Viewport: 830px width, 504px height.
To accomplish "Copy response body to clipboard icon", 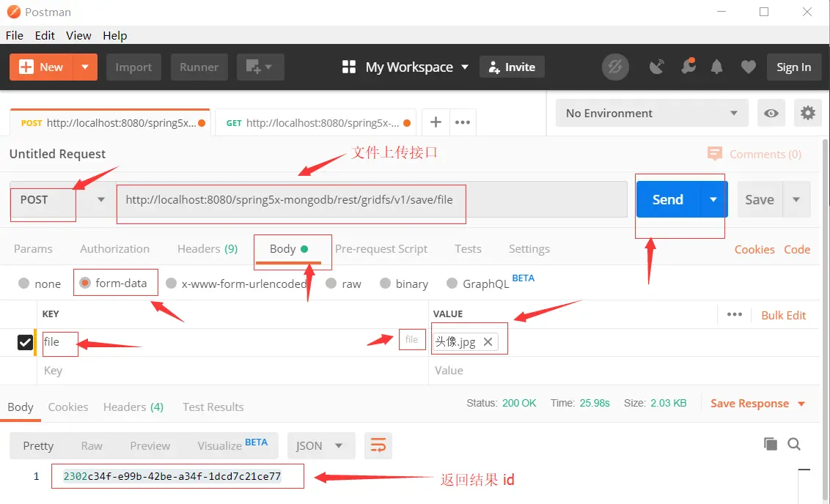I will click(771, 444).
